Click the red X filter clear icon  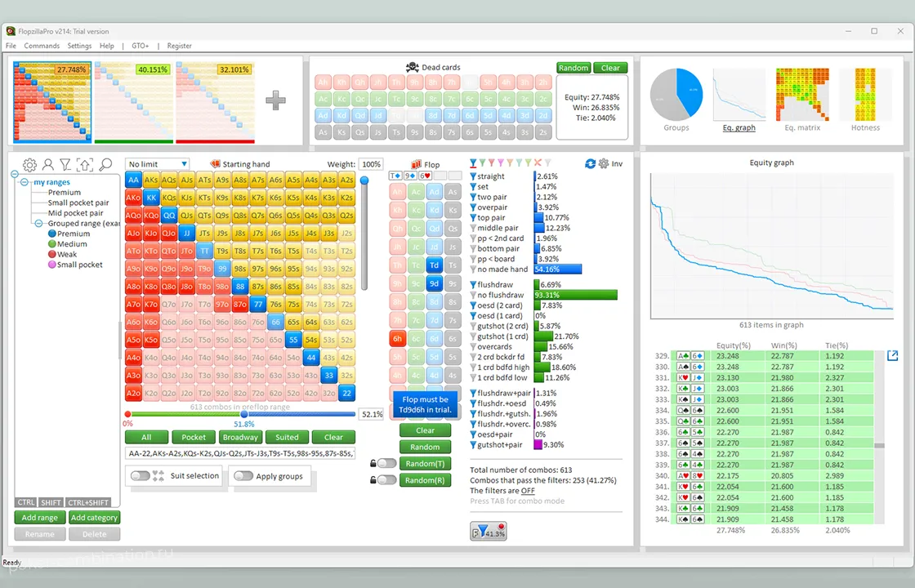538,163
